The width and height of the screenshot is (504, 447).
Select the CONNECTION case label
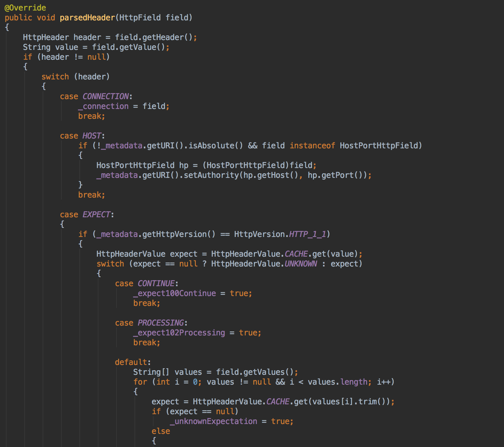pos(106,96)
